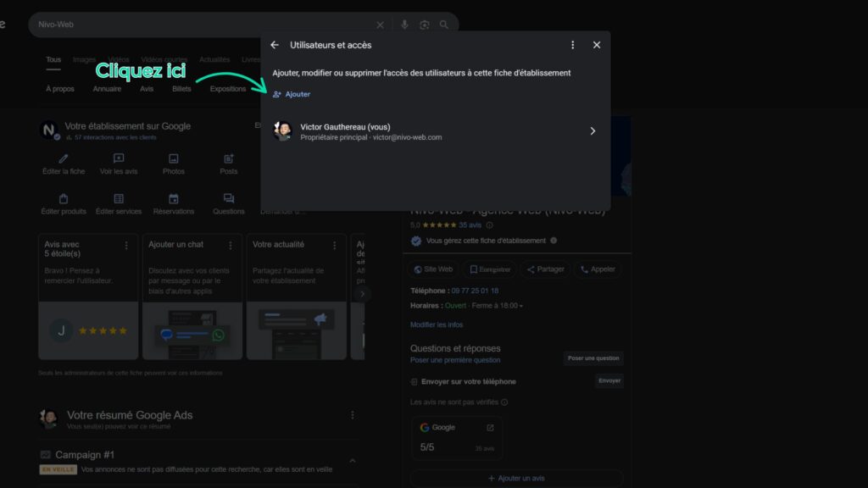Collapse the Campaign #1 section
868x488 pixels.
pyautogui.click(x=352, y=460)
